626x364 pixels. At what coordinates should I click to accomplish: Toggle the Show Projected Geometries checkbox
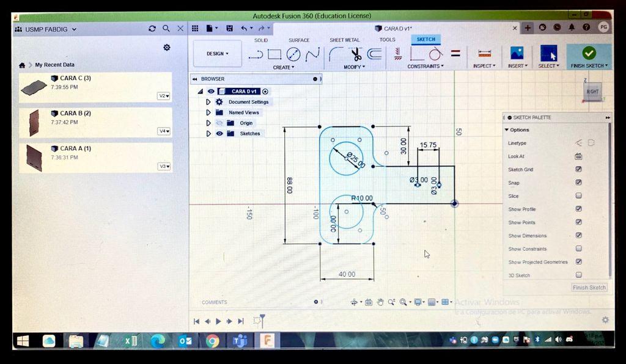578,261
